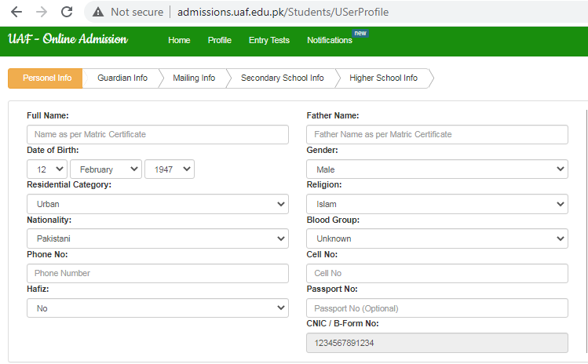Open the birth day dropdown
Screen dimensions: 588x364
[x=46, y=169]
